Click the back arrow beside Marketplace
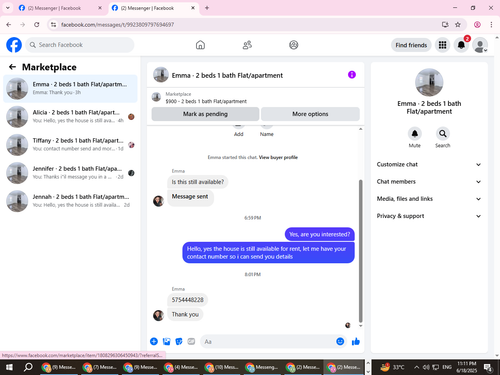The width and height of the screenshot is (500, 375). (12, 67)
